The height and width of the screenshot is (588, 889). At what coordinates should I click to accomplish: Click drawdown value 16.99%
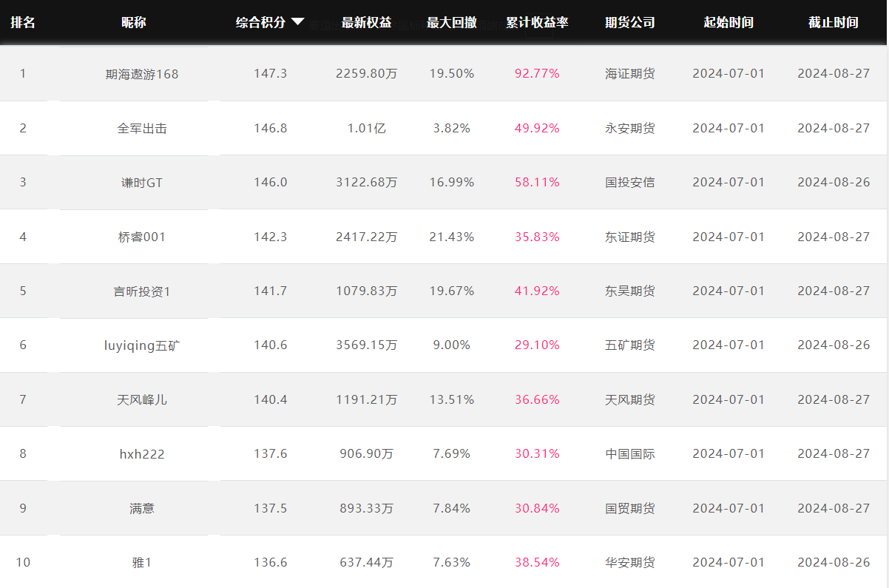452,182
